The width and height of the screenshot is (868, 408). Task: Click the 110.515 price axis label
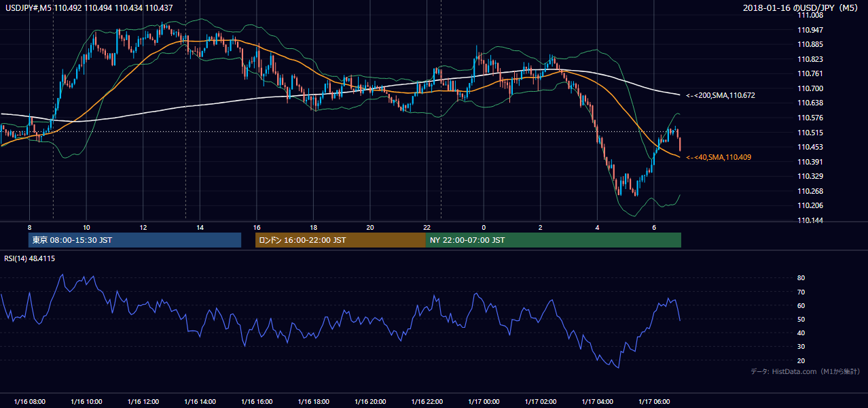[x=811, y=133]
